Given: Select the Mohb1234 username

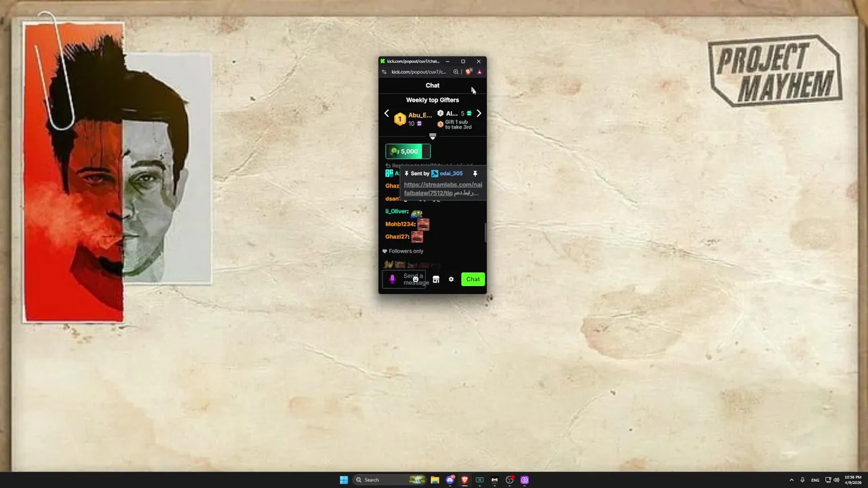Looking at the screenshot, I should tap(399, 224).
